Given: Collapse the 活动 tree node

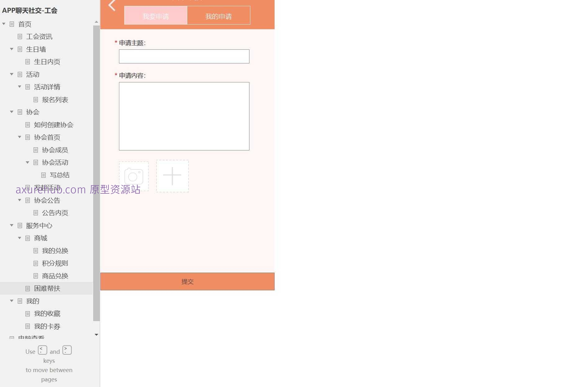Looking at the screenshot, I should 11,74.
